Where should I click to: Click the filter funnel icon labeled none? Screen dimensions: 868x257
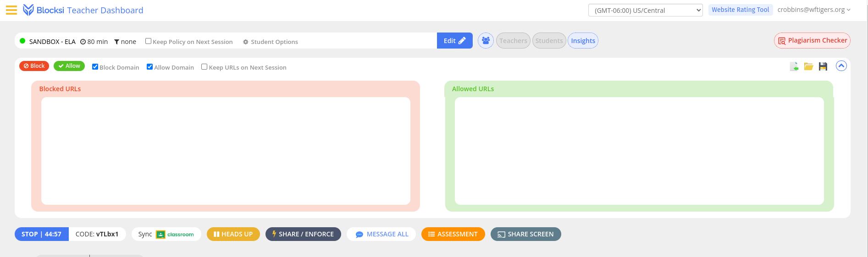point(125,42)
